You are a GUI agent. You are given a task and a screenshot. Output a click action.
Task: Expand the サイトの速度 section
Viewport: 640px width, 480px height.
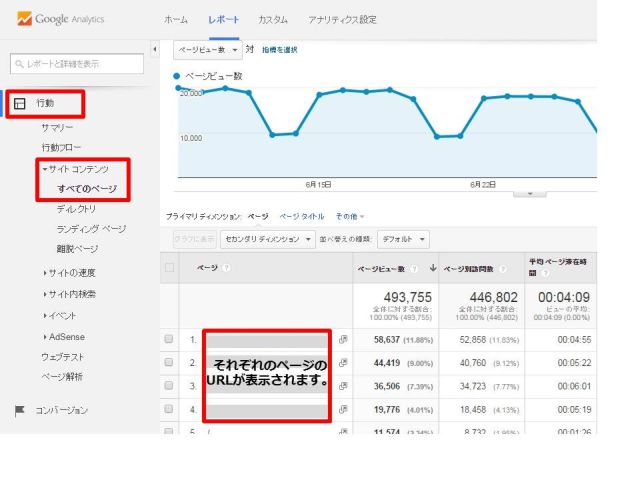45,273
